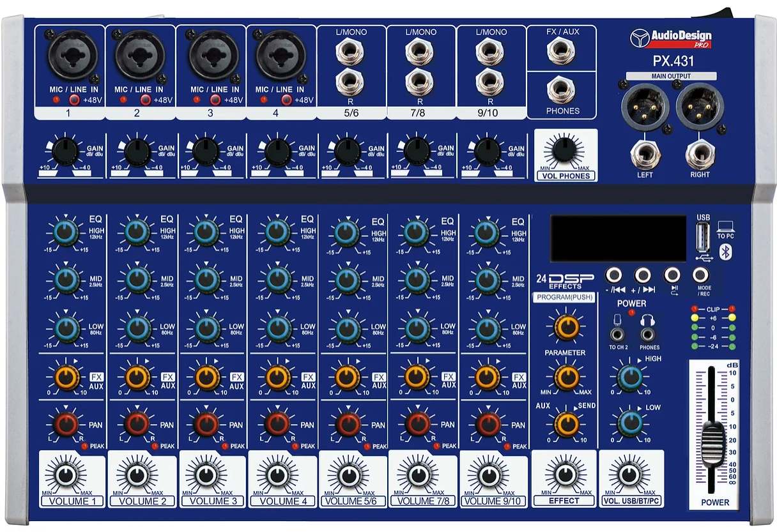Click the VOLUME 1 knob
Screen dimensions: 777x532
[x=66, y=475]
